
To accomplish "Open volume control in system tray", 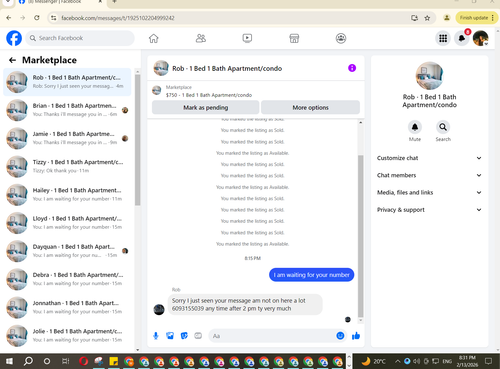I will [x=416, y=361].
